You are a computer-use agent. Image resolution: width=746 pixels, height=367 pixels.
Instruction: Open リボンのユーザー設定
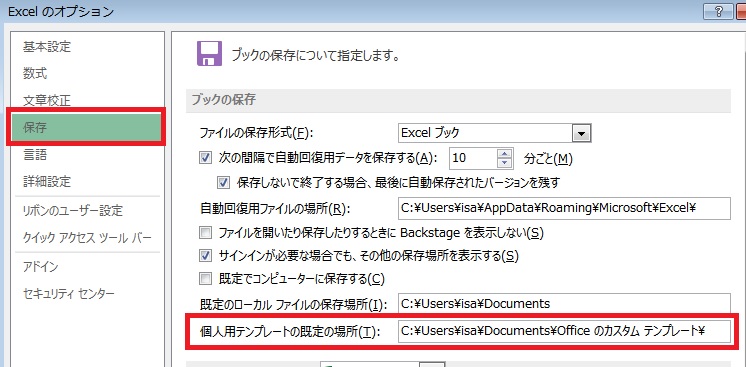tap(73, 210)
